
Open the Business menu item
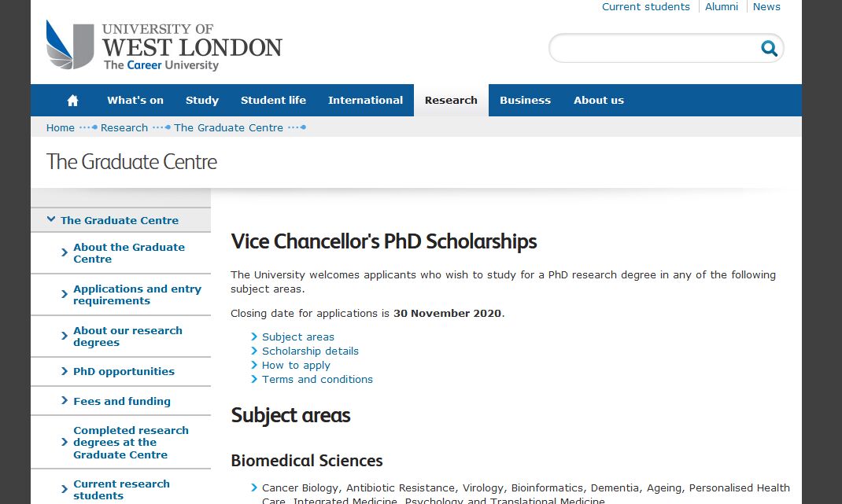tap(525, 101)
